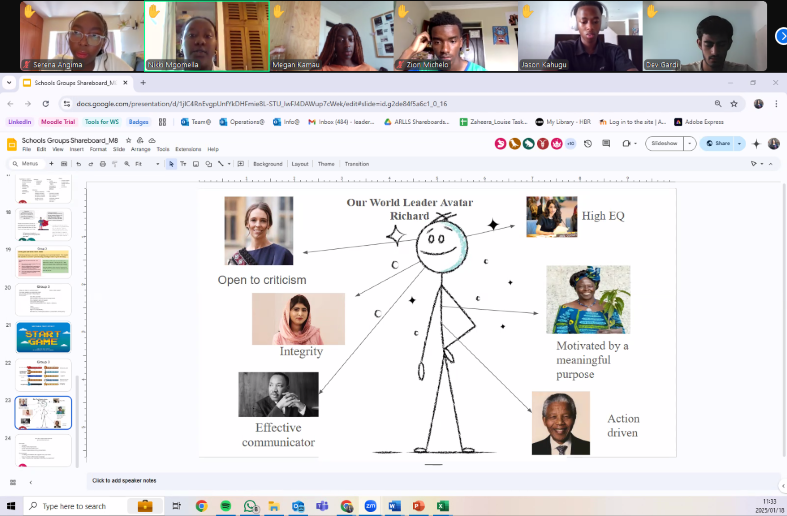Click the Slideshow button
Screen dimensions: 787x516
point(664,143)
